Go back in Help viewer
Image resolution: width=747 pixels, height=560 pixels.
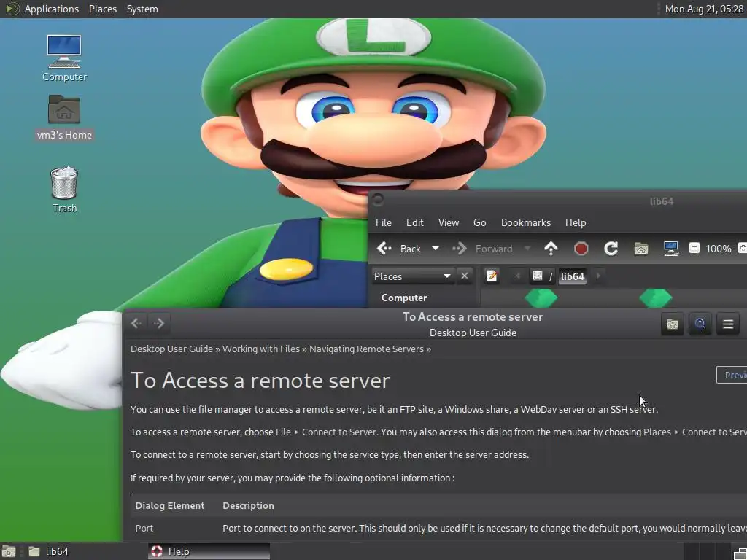coord(136,323)
